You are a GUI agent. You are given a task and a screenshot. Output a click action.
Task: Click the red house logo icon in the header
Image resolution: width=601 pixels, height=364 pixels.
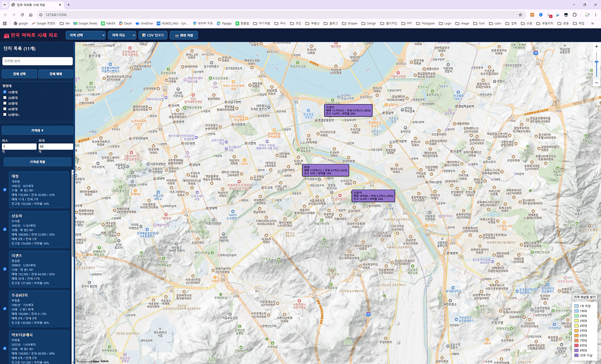click(6, 36)
